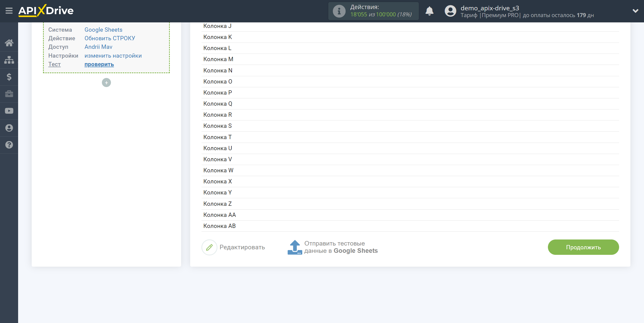Select row Колонка J

point(410,26)
